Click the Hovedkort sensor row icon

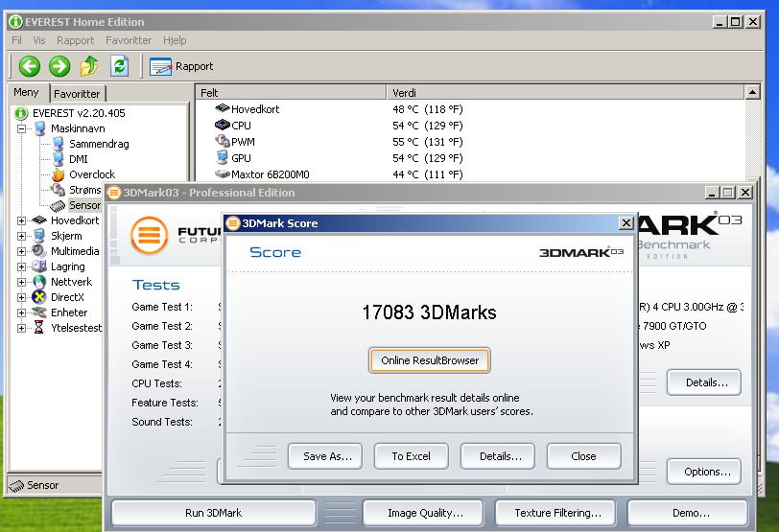click(222, 108)
